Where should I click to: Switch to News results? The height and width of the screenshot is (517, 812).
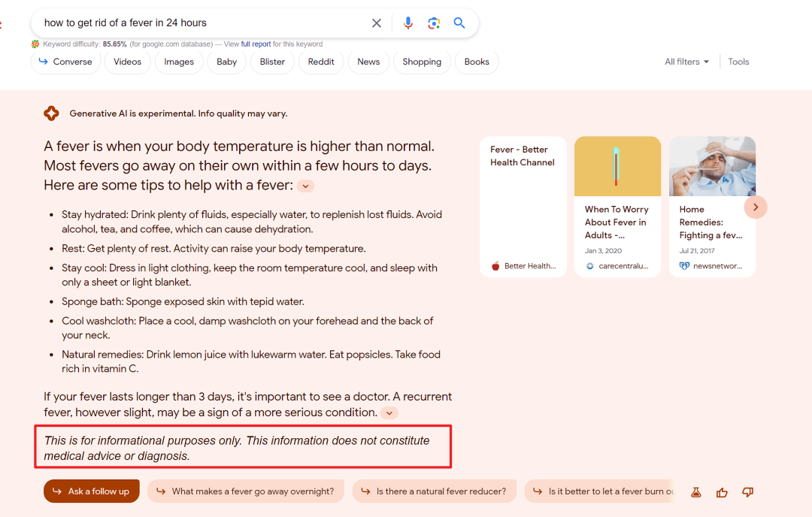tap(368, 62)
